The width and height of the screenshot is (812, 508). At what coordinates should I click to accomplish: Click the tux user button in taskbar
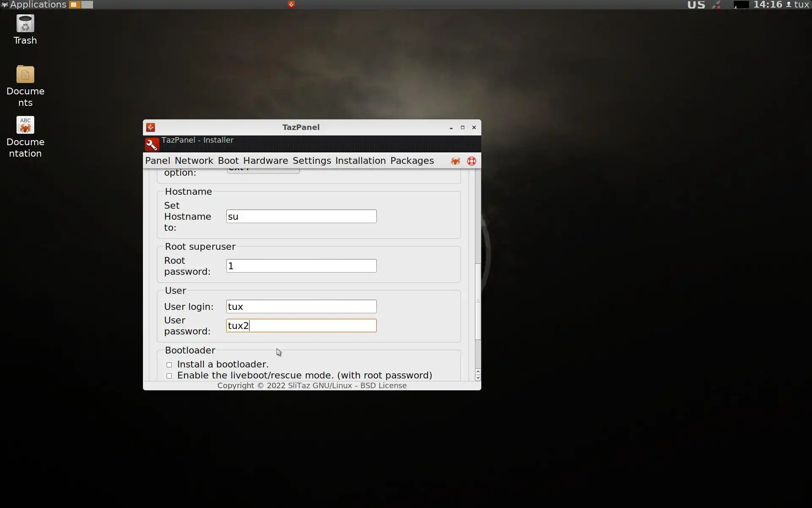[798, 5]
